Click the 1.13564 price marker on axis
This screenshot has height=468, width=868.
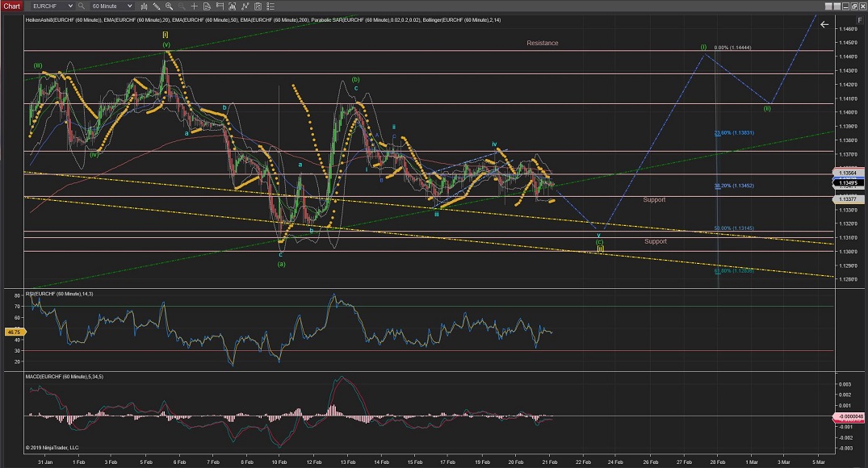(x=848, y=172)
